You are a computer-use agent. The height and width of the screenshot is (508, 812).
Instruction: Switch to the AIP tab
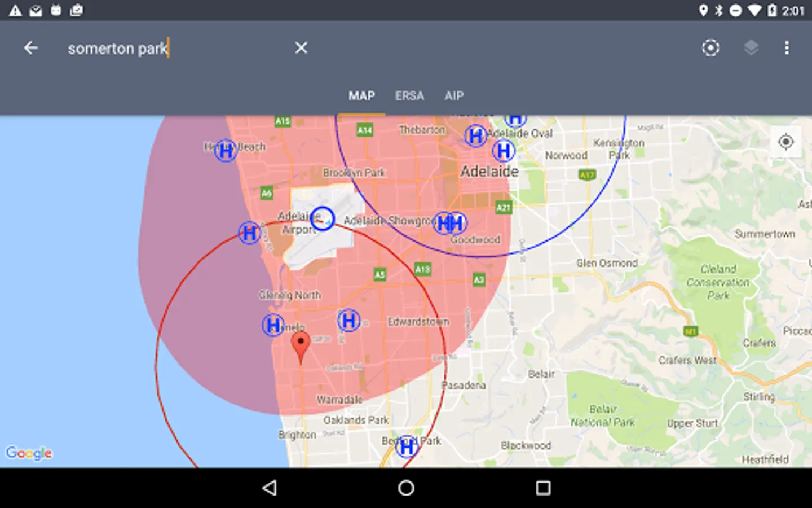click(x=454, y=96)
